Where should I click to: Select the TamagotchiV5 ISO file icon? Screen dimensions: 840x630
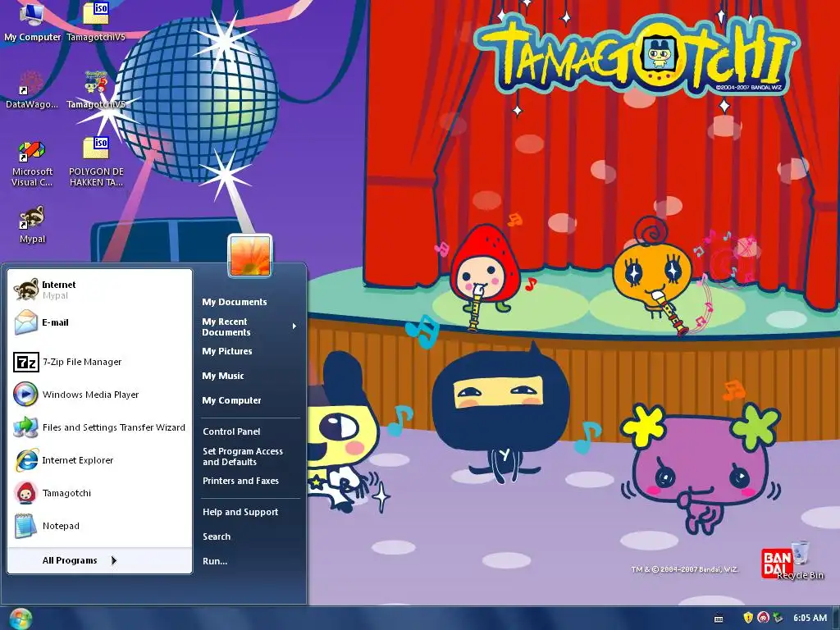click(96, 21)
